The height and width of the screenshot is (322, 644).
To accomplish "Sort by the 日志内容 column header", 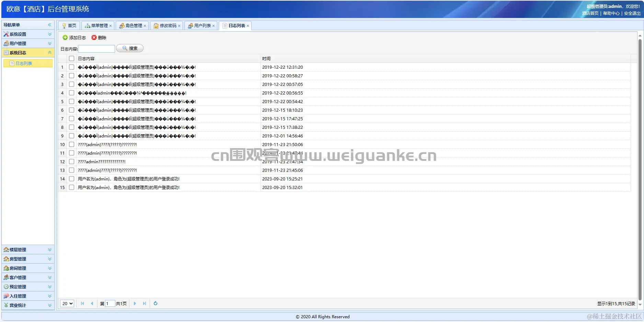I will (168, 58).
